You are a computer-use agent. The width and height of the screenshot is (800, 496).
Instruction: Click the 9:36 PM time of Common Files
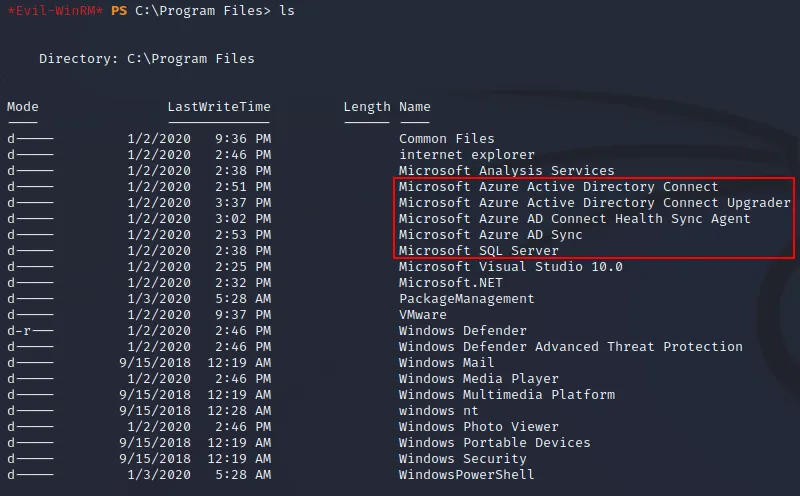[x=243, y=139]
